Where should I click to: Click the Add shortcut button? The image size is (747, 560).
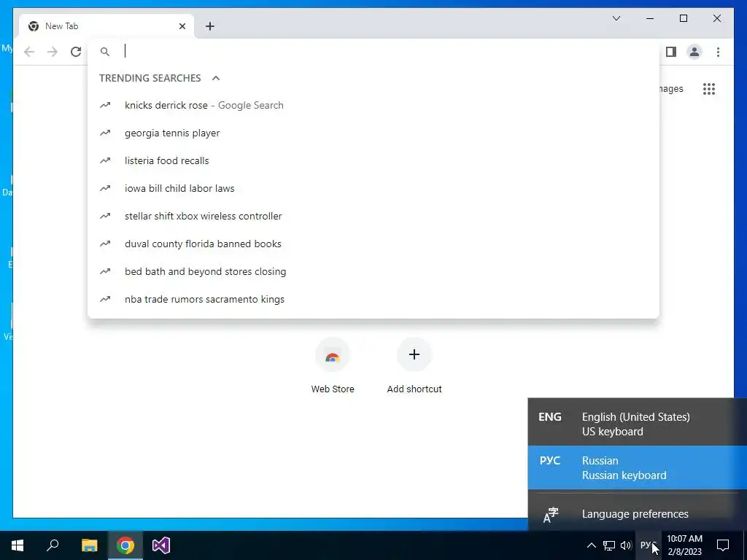click(414, 366)
